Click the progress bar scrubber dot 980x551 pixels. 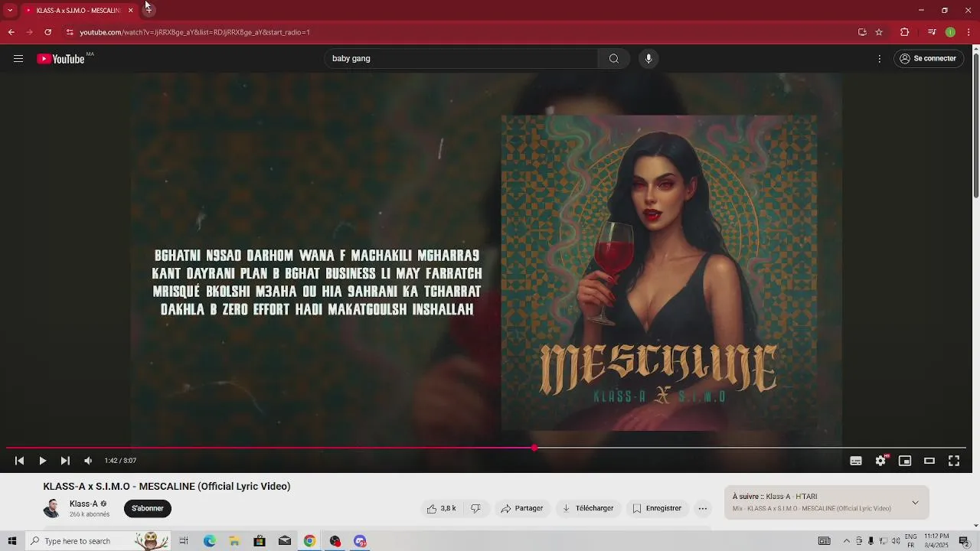534,448
